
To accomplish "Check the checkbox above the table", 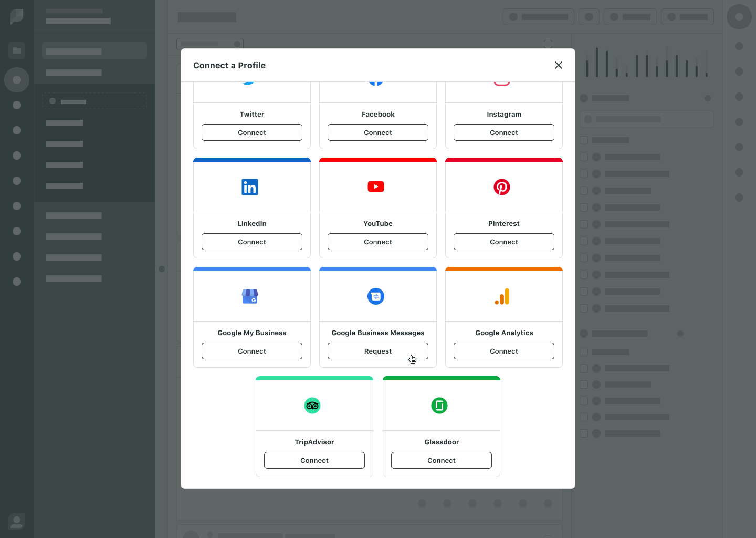I will coord(548,44).
